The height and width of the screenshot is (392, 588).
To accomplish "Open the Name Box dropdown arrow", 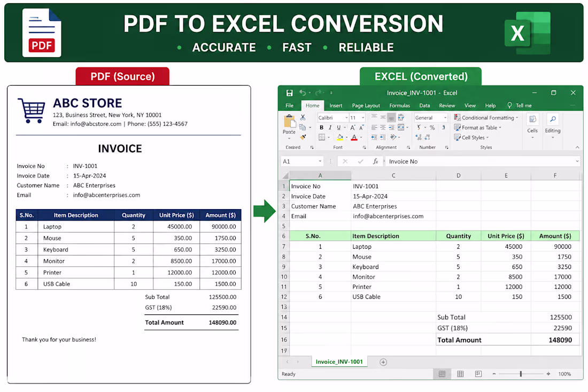I will coord(320,162).
